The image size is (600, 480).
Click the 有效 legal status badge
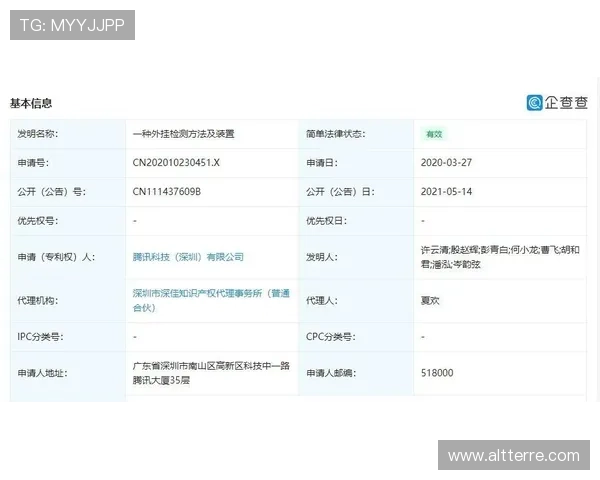(x=434, y=134)
